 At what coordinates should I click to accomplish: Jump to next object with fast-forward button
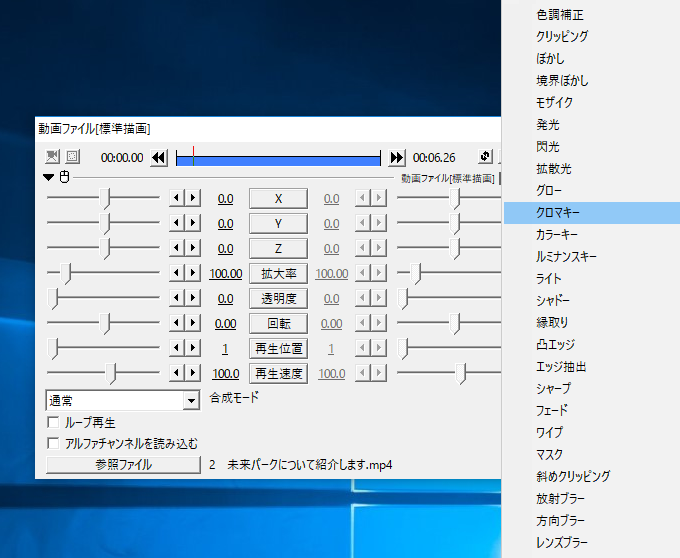[x=397, y=157]
